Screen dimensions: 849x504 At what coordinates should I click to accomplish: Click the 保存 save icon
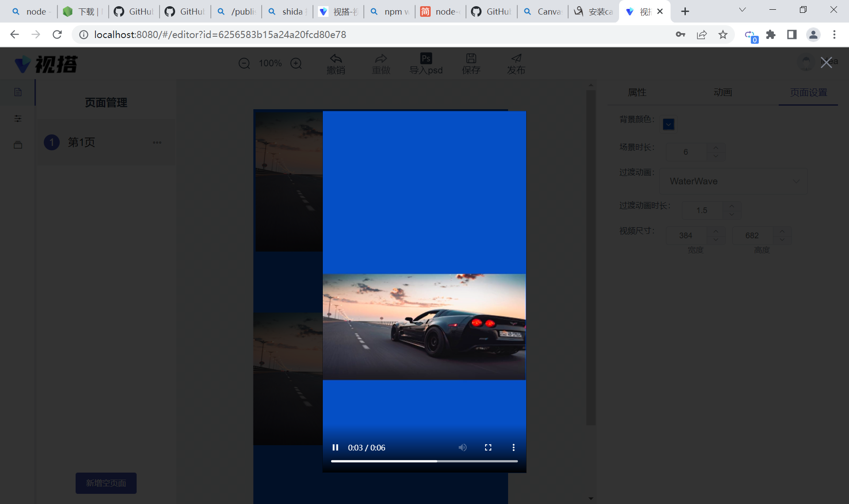point(471,59)
